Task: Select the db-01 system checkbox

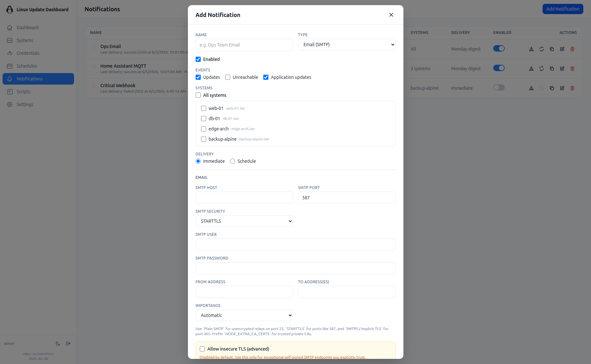Action: coord(204,119)
